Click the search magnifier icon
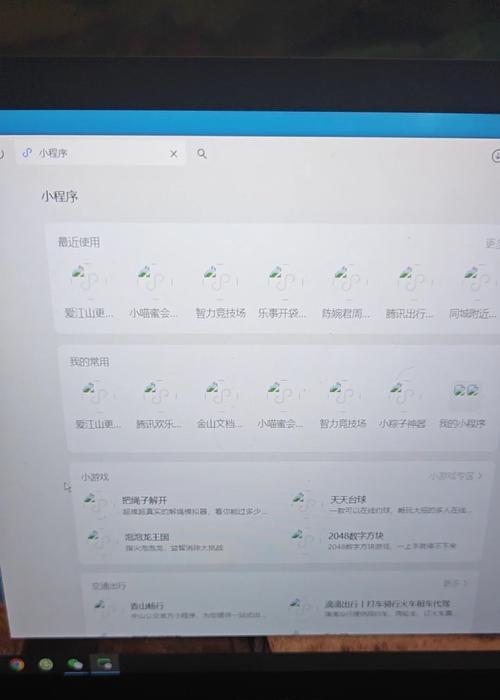This screenshot has height=700, width=500. click(x=202, y=154)
